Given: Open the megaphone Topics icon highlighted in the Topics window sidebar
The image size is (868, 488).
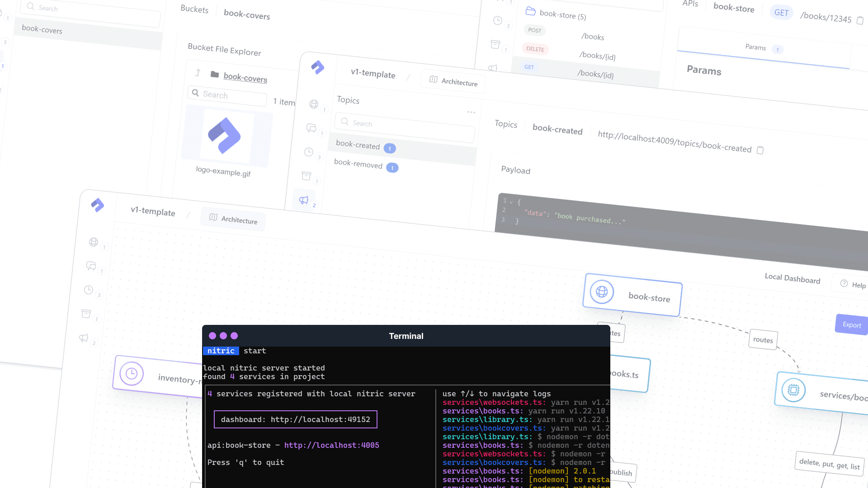Looking at the screenshot, I should click(304, 200).
